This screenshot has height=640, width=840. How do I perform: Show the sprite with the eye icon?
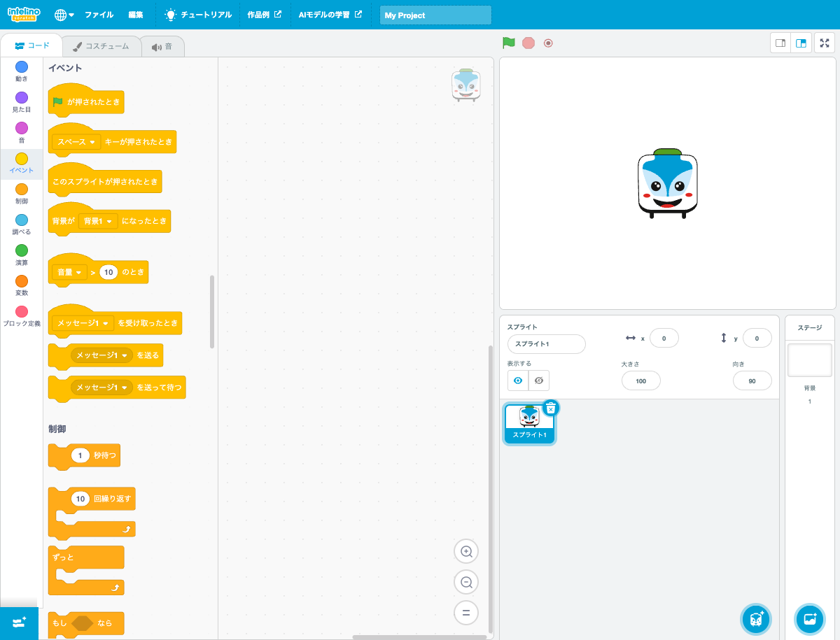(x=518, y=381)
